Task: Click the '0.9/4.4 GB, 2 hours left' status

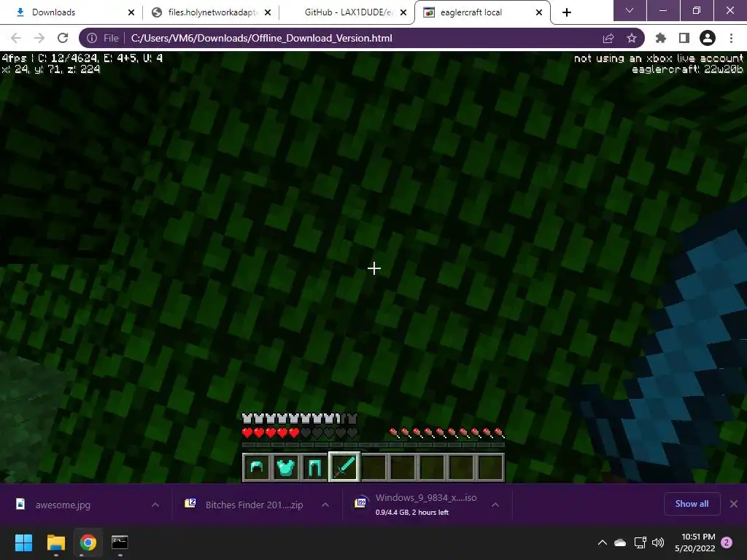Action: pos(412,513)
